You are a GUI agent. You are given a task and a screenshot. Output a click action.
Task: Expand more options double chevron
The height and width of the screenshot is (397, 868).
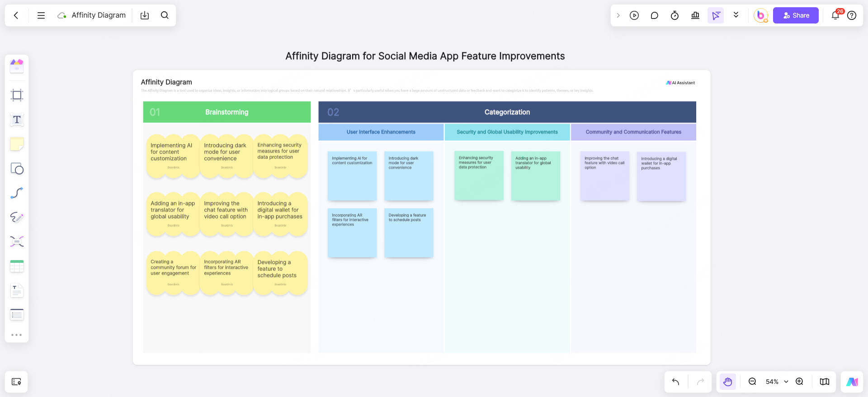click(736, 15)
